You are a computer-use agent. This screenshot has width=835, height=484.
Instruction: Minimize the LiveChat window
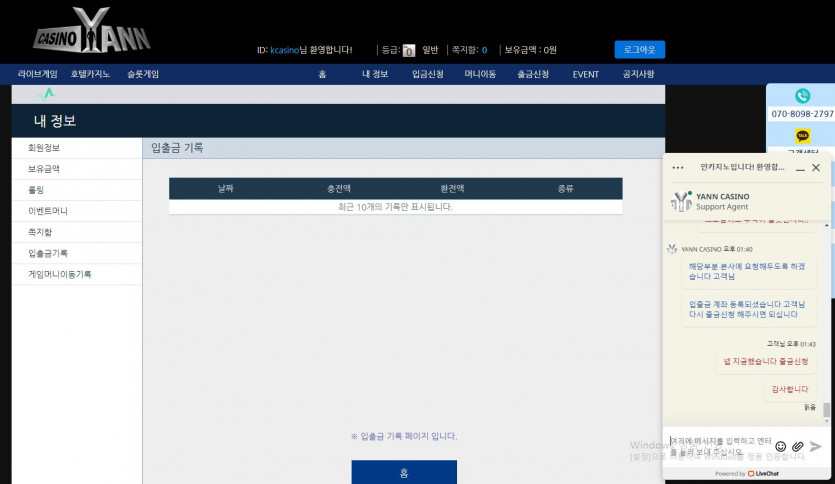800,168
